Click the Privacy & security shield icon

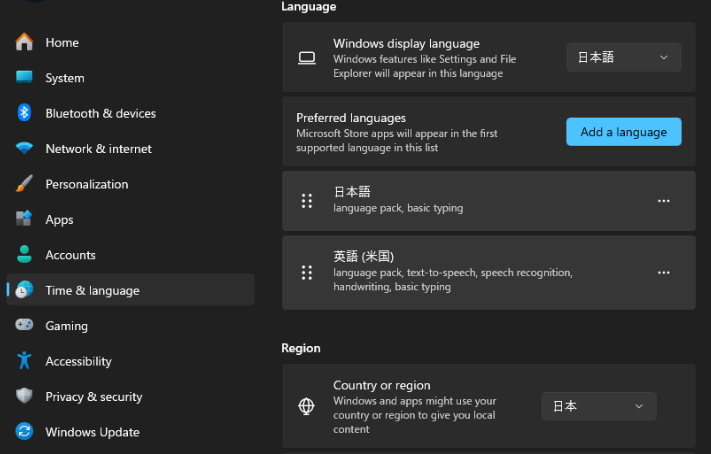(25, 397)
